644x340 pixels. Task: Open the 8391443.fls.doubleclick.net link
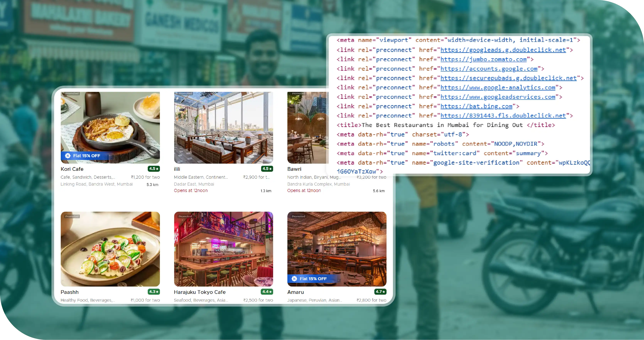pos(503,116)
